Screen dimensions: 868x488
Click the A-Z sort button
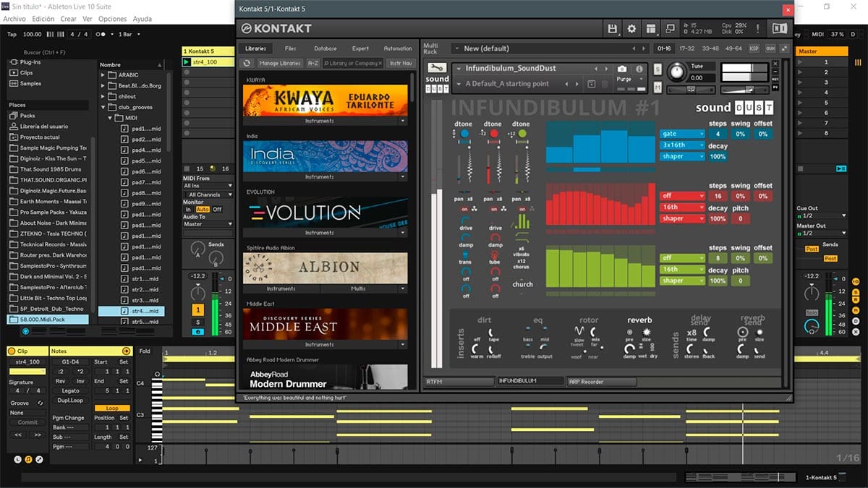[x=313, y=64]
